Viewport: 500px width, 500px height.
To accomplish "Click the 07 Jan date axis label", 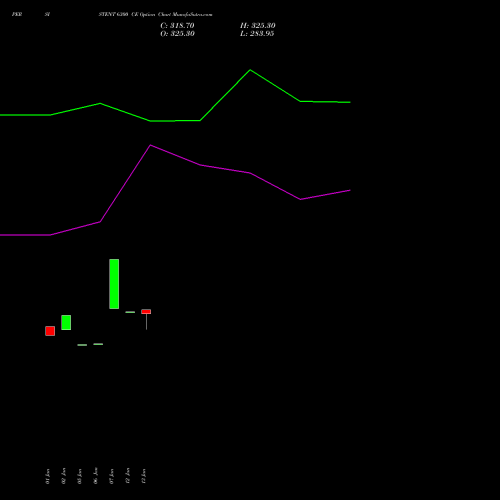I will pyautogui.click(x=112, y=476).
